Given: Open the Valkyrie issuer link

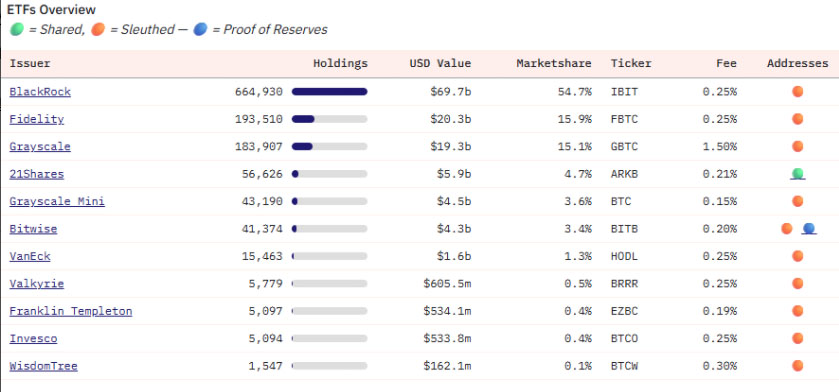Looking at the screenshot, I should click(x=36, y=283).
